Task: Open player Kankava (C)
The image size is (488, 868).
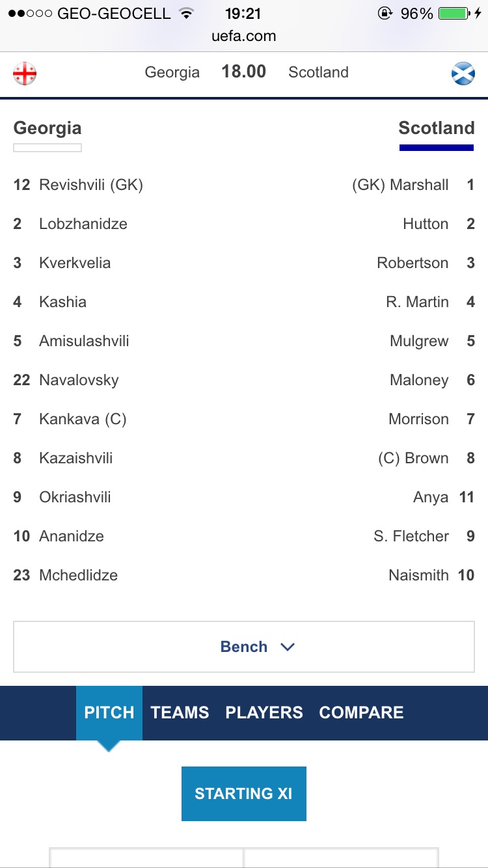Action: click(83, 419)
